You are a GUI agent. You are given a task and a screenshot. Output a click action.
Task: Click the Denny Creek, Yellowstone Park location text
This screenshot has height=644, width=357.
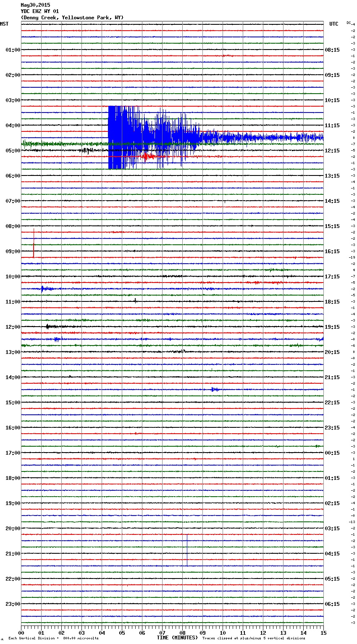(72, 18)
